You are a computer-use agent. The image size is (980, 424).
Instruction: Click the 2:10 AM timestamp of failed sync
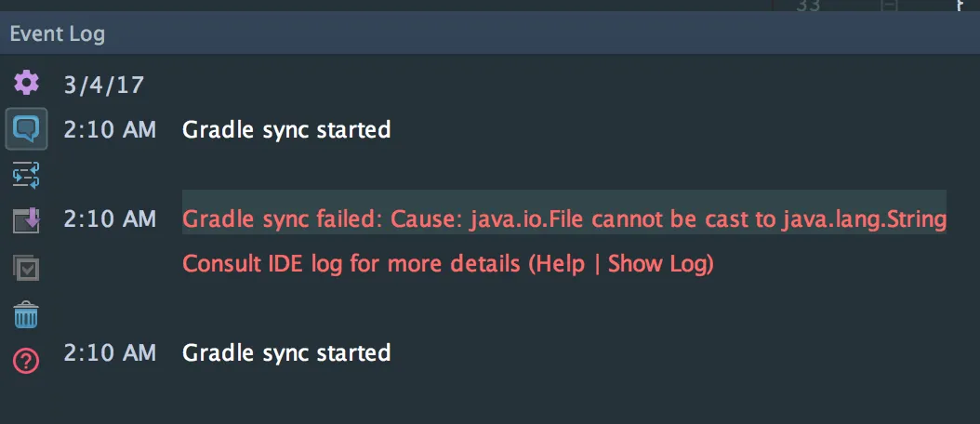coord(110,219)
